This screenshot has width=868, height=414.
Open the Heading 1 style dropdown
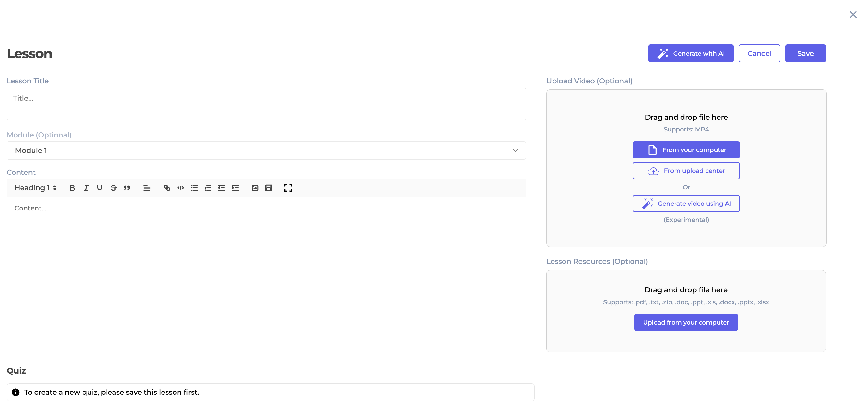pos(35,188)
